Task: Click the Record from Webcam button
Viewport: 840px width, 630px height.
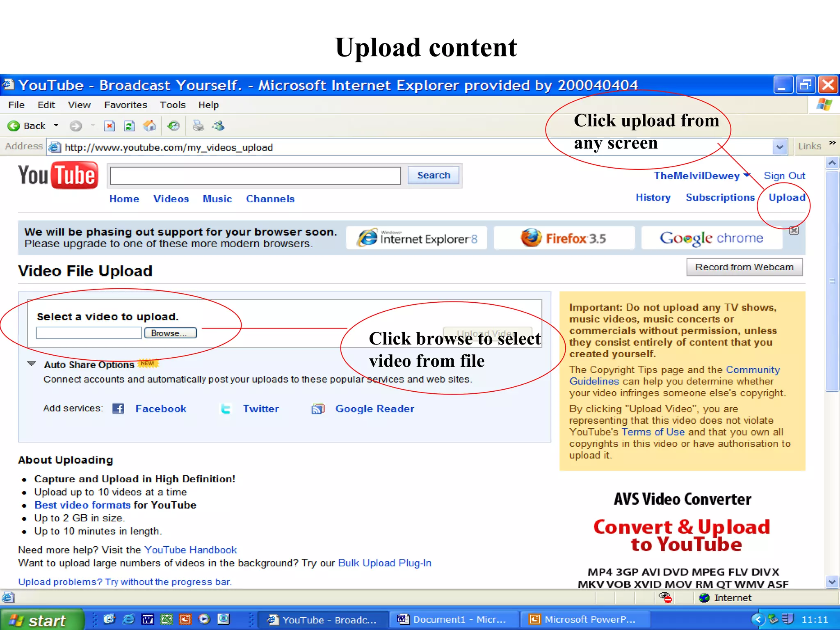Action: click(x=744, y=267)
